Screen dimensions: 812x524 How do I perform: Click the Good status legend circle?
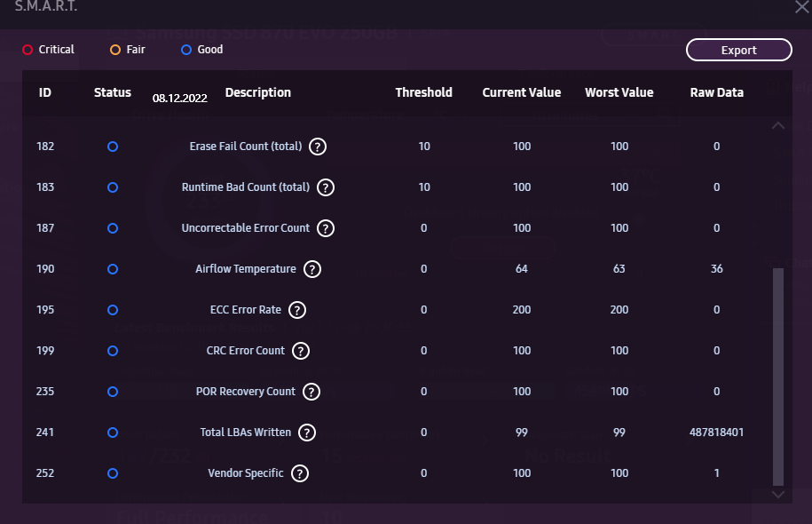click(x=186, y=50)
